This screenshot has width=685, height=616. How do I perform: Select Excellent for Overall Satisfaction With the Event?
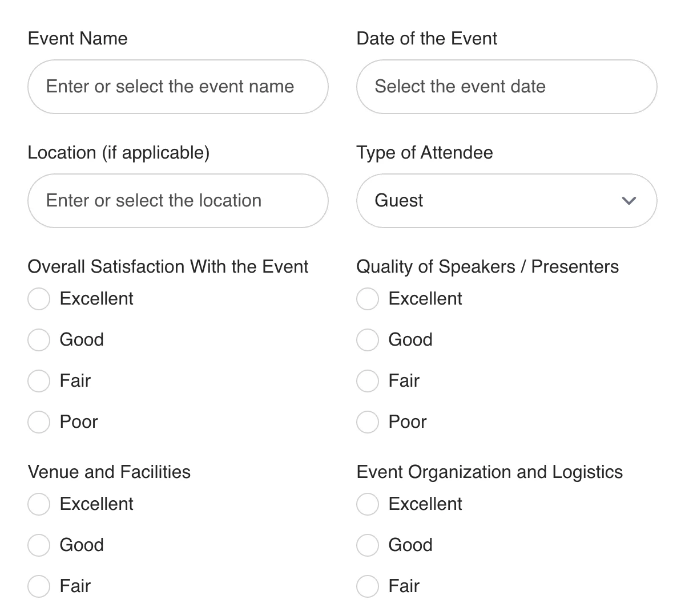click(x=38, y=298)
